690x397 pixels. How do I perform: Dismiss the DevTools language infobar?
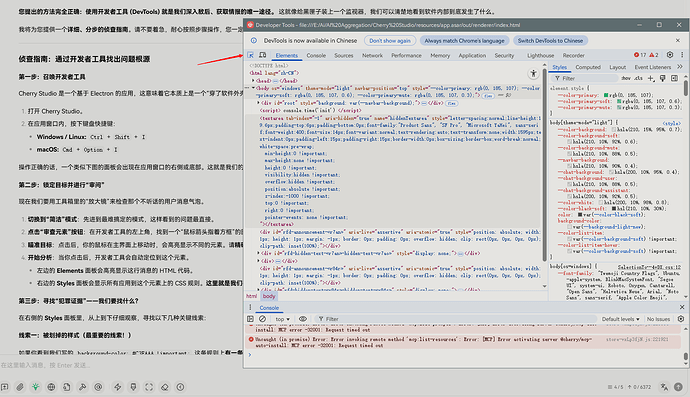[x=678, y=40]
